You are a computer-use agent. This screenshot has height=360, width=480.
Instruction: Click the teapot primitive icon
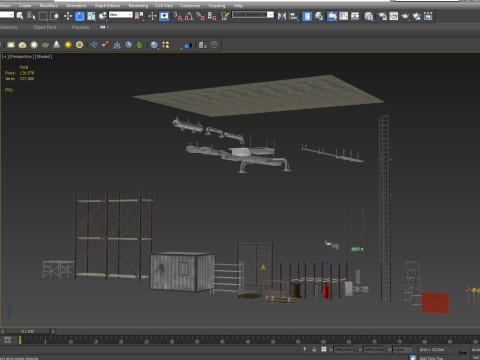[x=45, y=45]
